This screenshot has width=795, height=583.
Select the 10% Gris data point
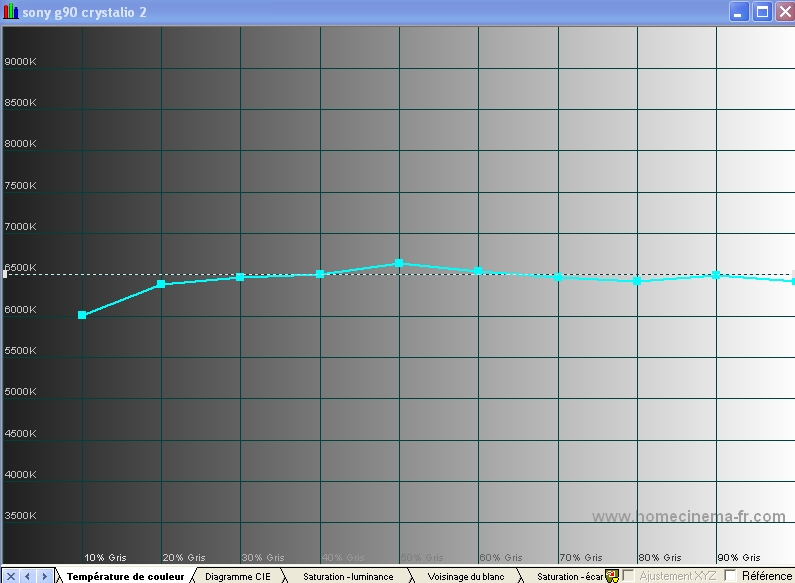click(x=82, y=315)
